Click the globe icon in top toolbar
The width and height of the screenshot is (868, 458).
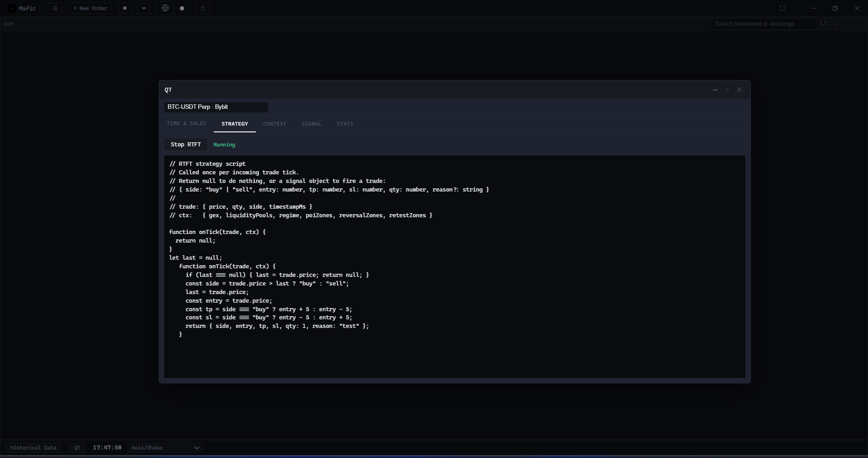tap(165, 9)
